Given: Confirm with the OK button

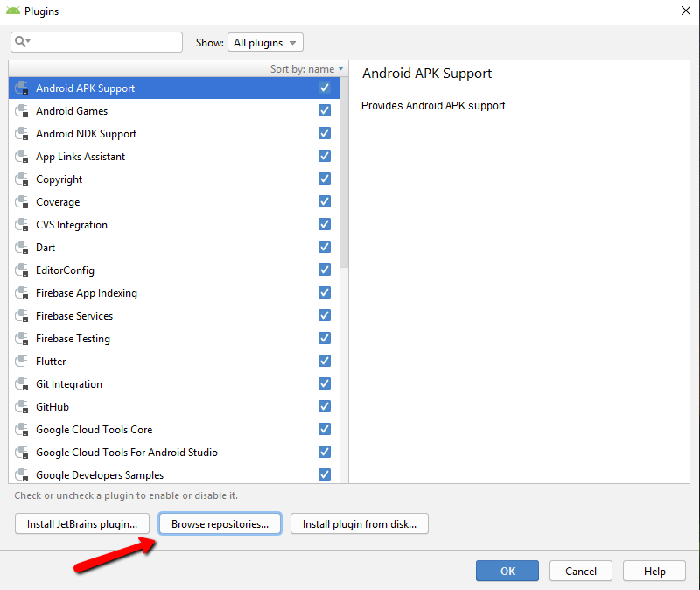Looking at the screenshot, I should [x=507, y=571].
